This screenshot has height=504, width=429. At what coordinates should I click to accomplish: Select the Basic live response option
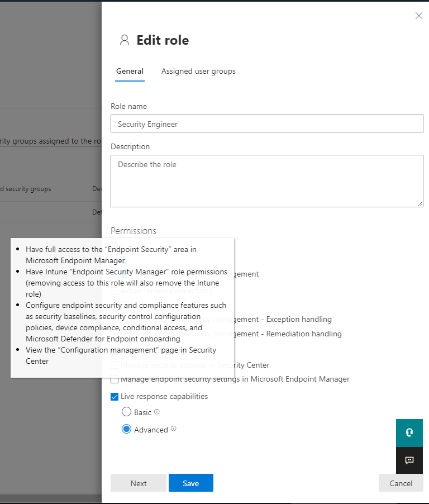(126, 412)
